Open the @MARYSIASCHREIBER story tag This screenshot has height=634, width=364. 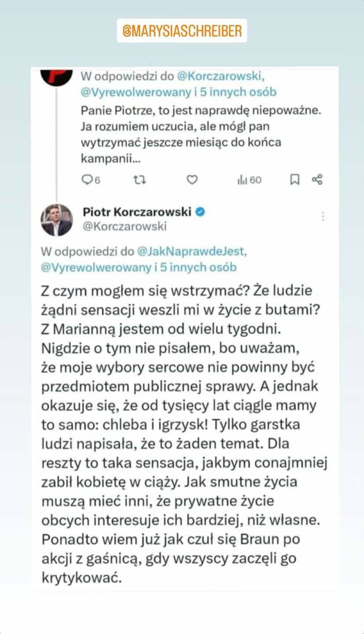click(182, 30)
